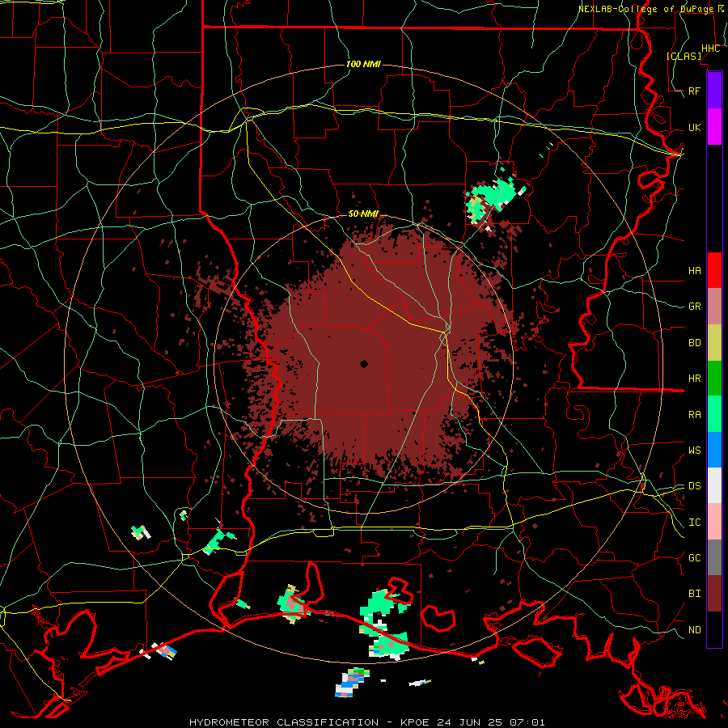Image resolution: width=728 pixels, height=728 pixels.
Task: Click the RA legend label text
Action: (x=695, y=414)
